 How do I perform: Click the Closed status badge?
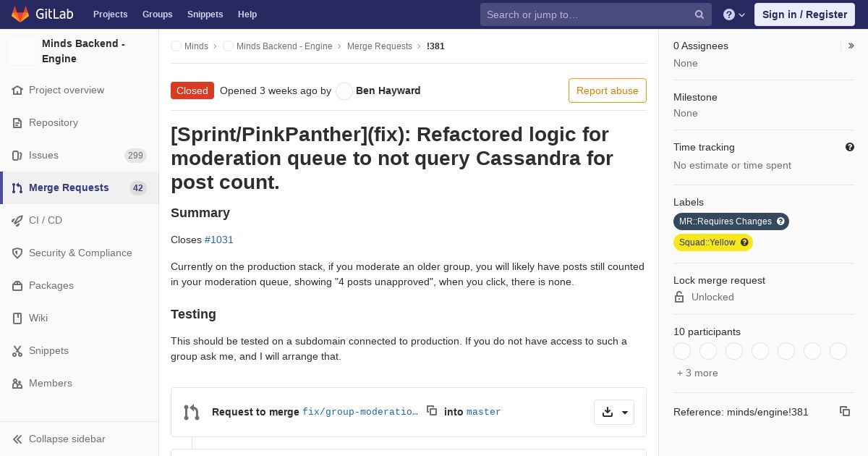pos(192,90)
